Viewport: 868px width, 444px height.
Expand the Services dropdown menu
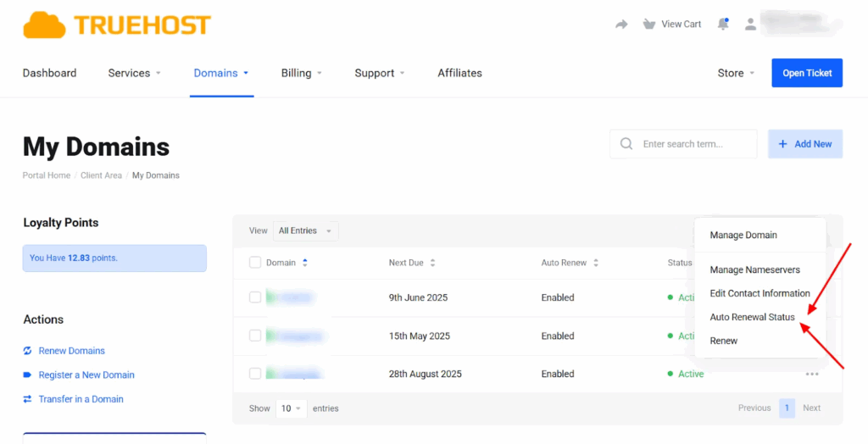(135, 73)
